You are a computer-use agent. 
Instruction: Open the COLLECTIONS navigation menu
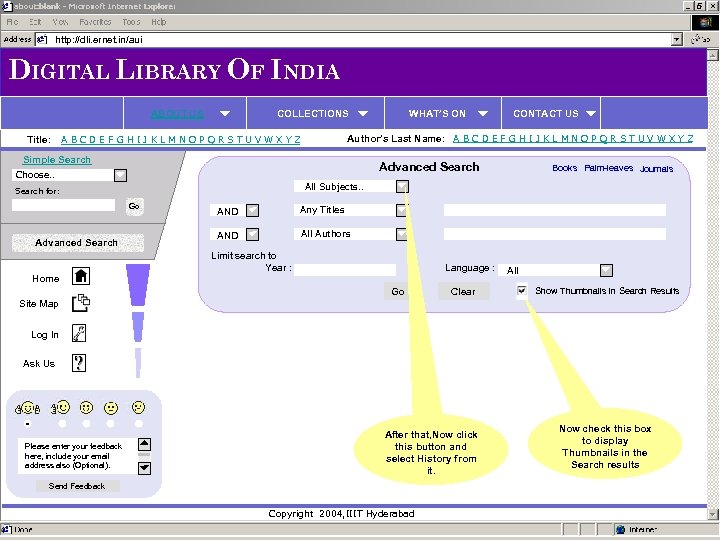click(313, 113)
